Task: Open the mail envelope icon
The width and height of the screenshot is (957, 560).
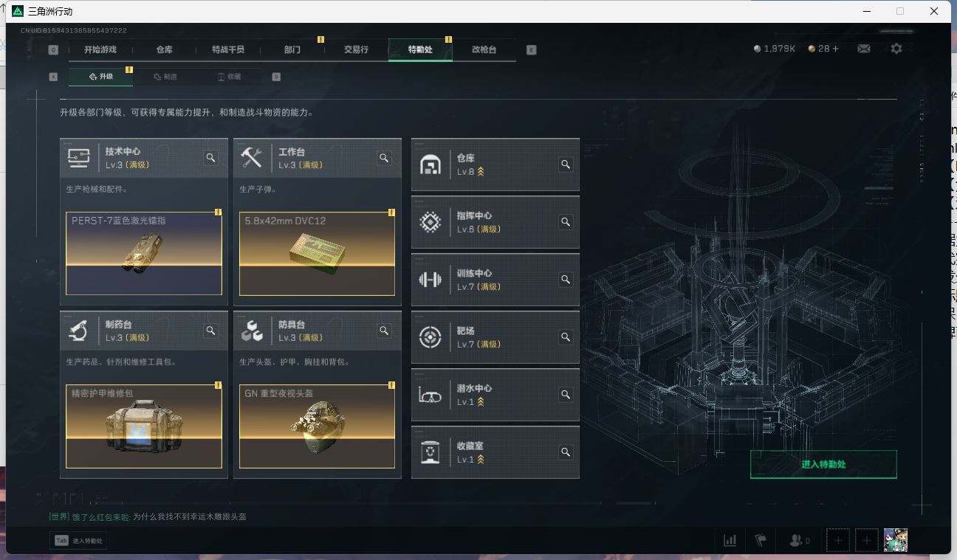Action: pyautogui.click(x=863, y=49)
